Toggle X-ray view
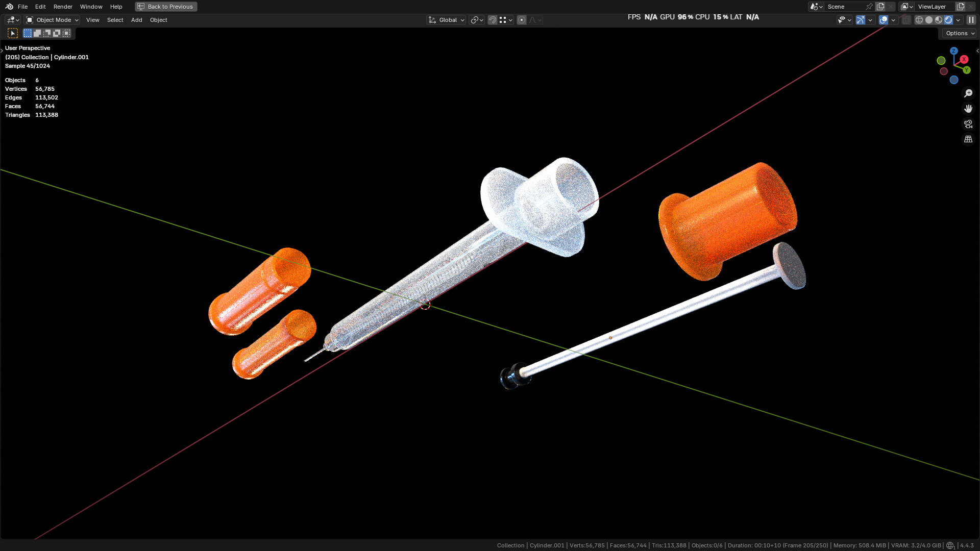Viewport: 980px width, 551px height. tap(906, 20)
